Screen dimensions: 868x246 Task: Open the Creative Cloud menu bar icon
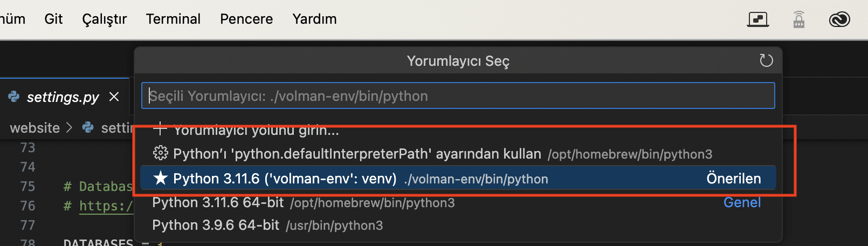click(839, 19)
